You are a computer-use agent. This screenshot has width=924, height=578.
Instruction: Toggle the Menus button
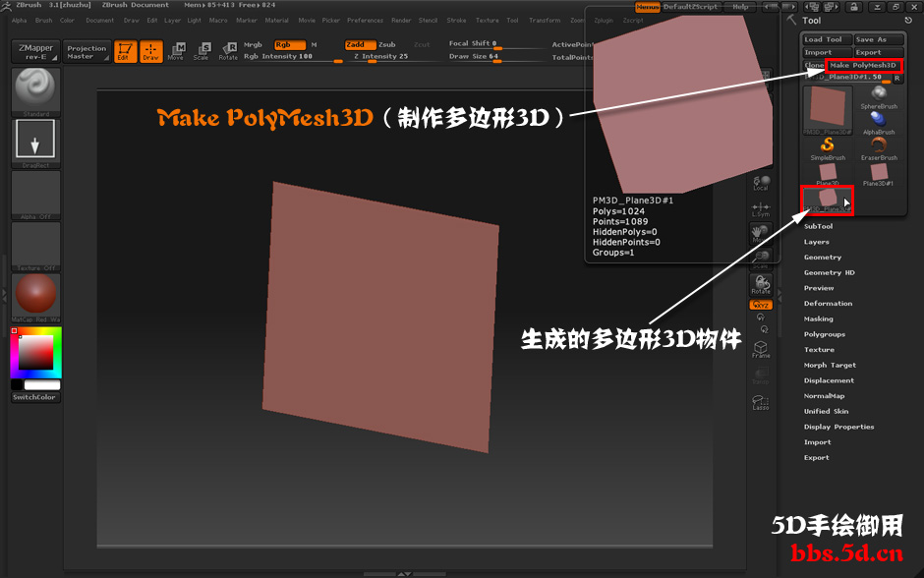[647, 7]
